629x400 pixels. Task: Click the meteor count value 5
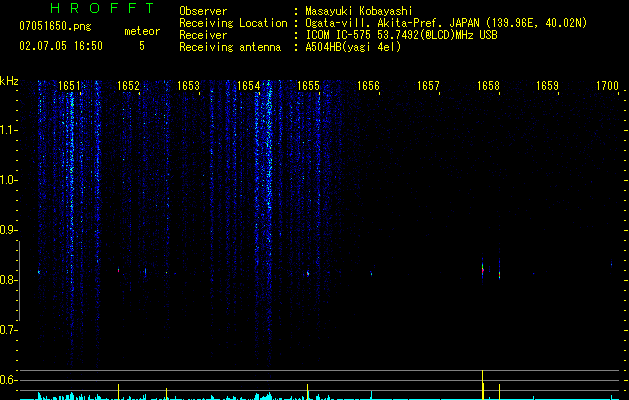point(142,46)
